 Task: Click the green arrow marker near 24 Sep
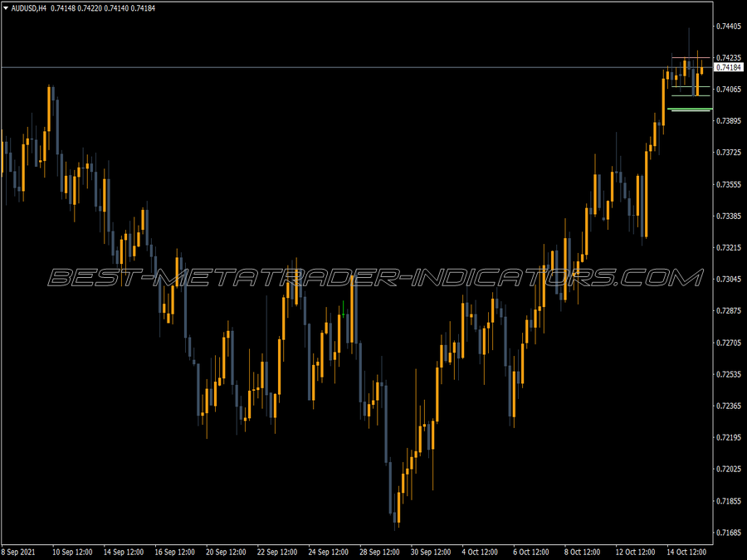pyautogui.click(x=343, y=309)
